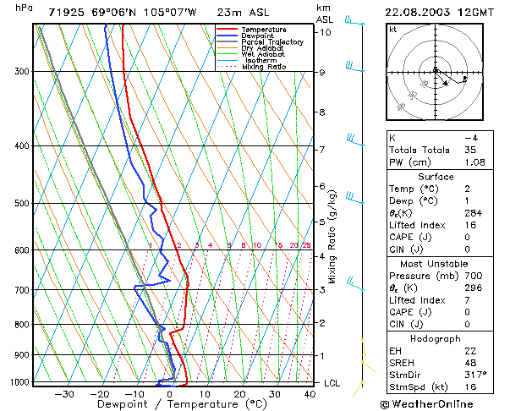
Task: Click the blue Dewpoint legend line
Action: (x=227, y=36)
